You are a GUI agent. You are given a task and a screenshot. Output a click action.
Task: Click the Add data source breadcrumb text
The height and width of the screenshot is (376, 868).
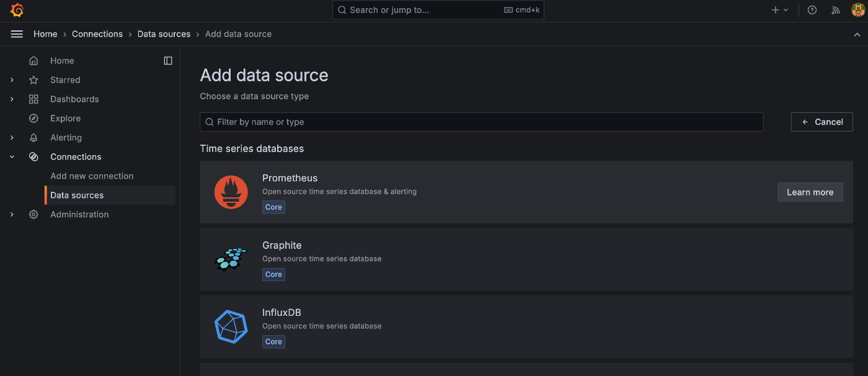click(239, 34)
